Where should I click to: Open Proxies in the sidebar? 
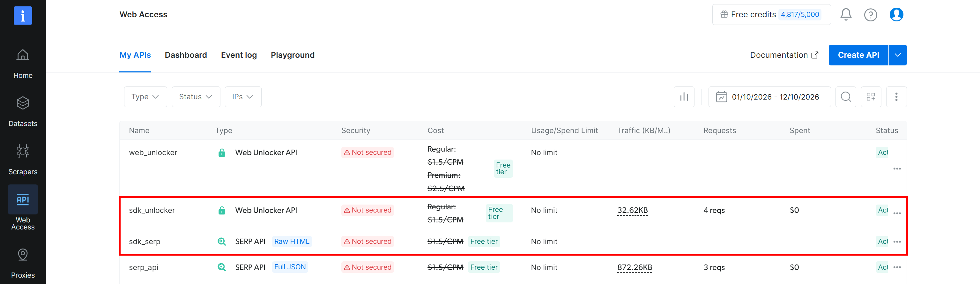coord(23,264)
